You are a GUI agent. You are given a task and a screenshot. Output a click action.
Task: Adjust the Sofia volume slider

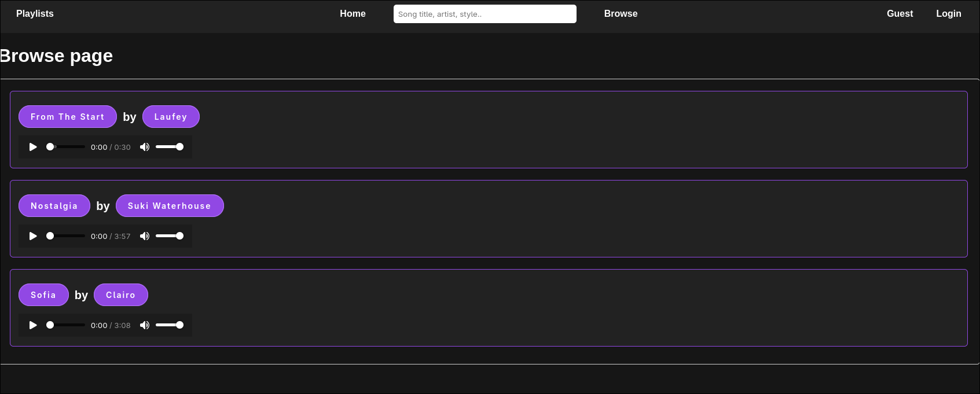(170, 325)
